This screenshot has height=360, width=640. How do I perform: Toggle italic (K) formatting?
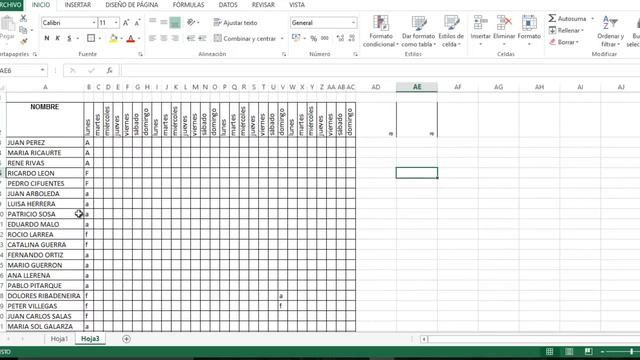(x=58, y=38)
